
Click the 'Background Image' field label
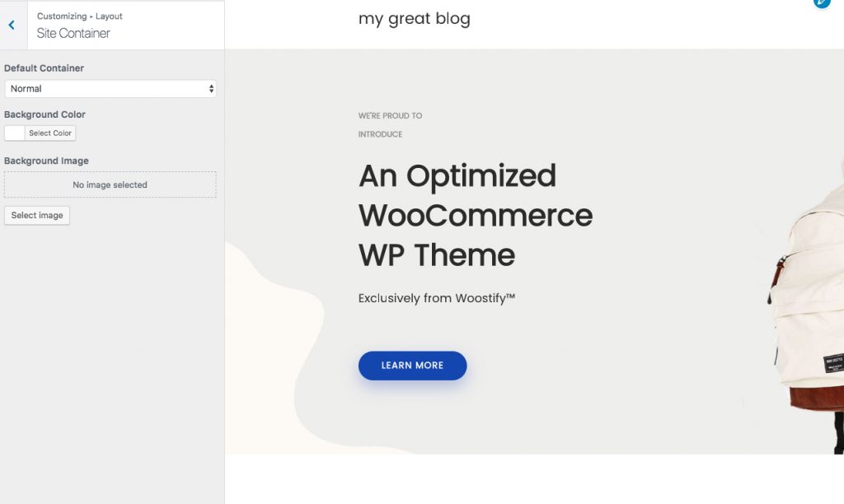(x=46, y=161)
